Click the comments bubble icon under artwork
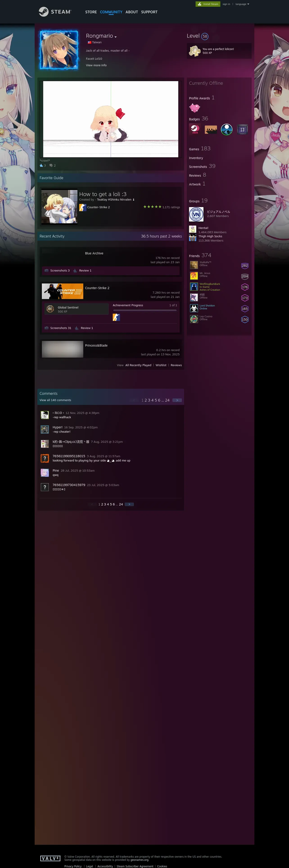 (x=51, y=165)
